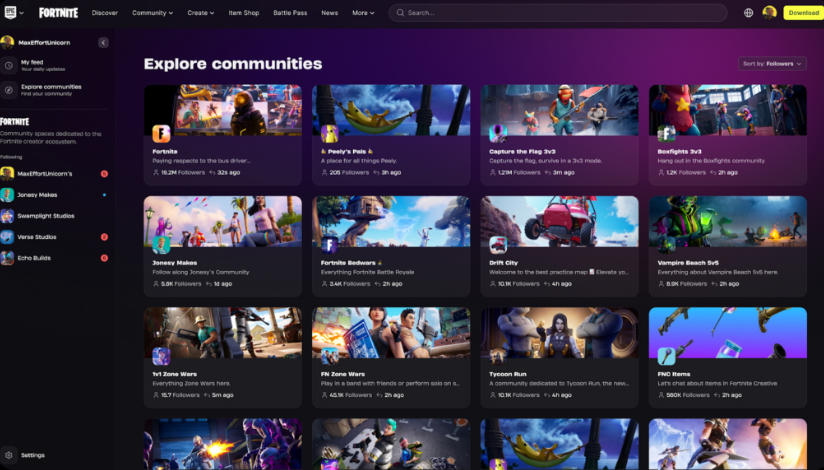This screenshot has height=470, width=824.
Task: Open the News page
Action: (x=329, y=13)
